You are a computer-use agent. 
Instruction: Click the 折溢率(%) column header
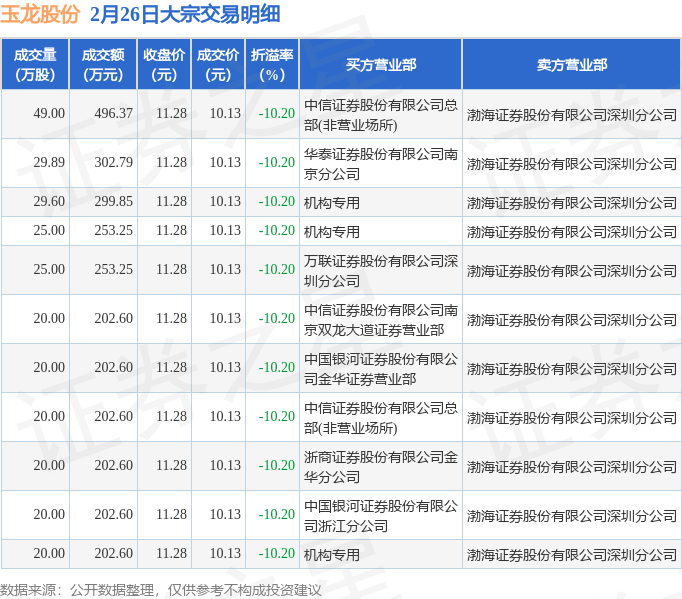[x=272, y=64]
